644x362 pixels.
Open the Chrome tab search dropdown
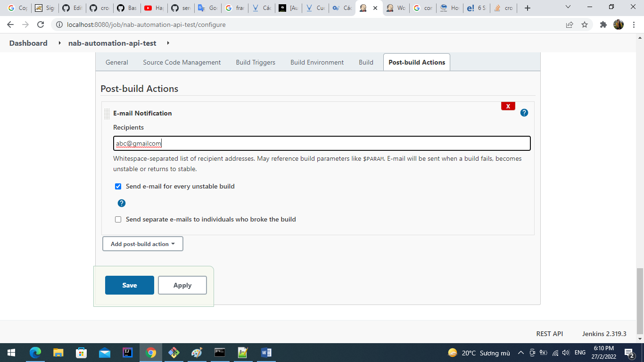(x=568, y=7)
